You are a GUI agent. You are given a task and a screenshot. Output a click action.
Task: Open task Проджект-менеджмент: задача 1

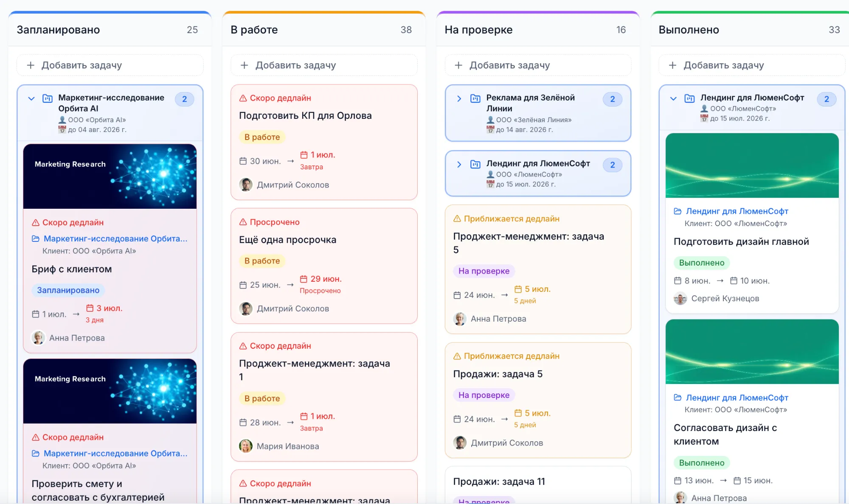point(314,370)
